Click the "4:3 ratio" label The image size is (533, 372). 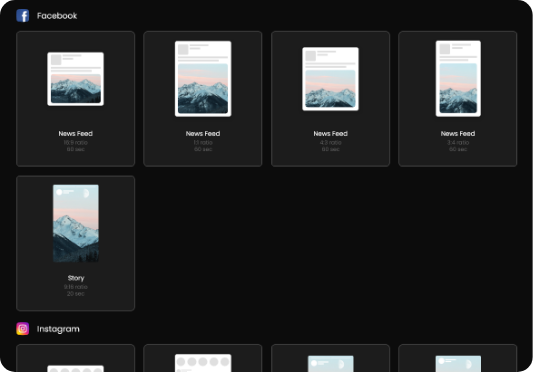pos(330,142)
